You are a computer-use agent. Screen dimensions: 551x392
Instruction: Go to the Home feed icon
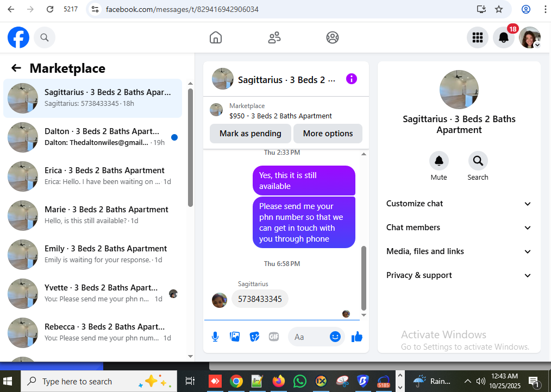click(x=215, y=37)
